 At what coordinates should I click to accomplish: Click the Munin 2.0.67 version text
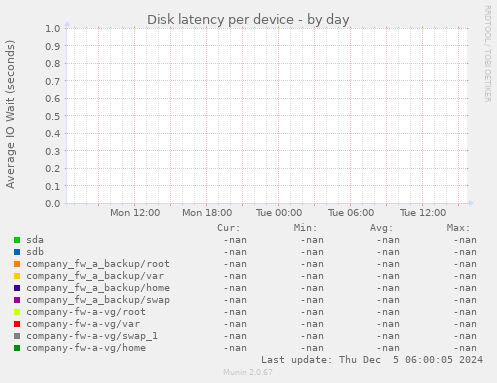[x=248, y=372]
